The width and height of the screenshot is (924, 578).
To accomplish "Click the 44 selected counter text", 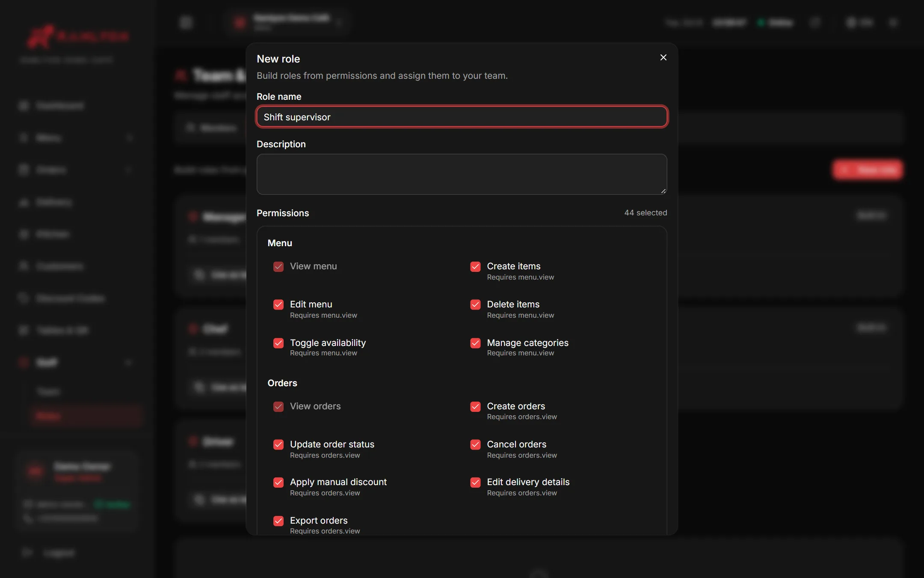I will [646, 213].
